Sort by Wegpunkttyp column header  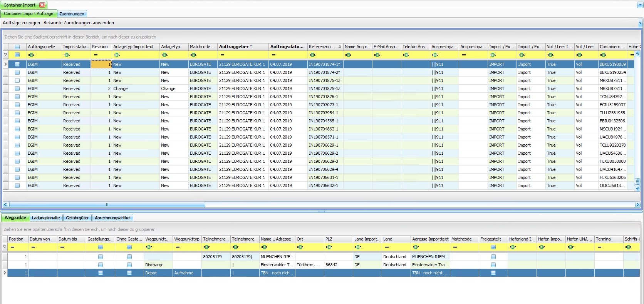[187, 239]
